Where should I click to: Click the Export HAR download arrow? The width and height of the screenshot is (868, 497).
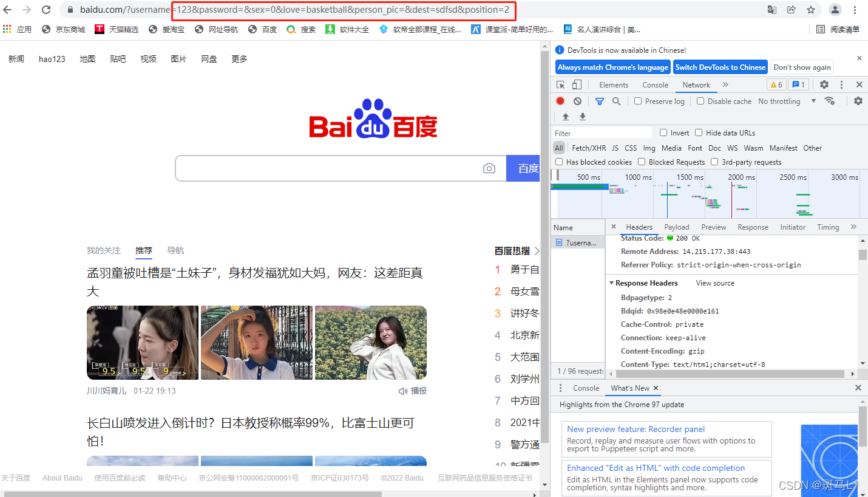pos(583,117)
